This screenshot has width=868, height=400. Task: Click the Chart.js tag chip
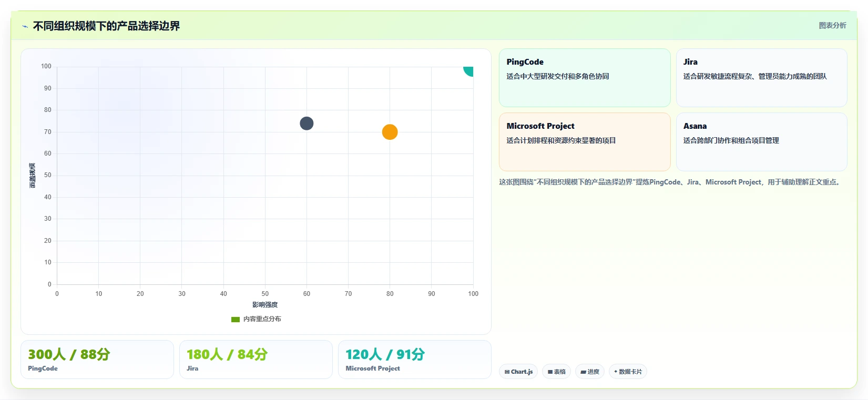518,372
